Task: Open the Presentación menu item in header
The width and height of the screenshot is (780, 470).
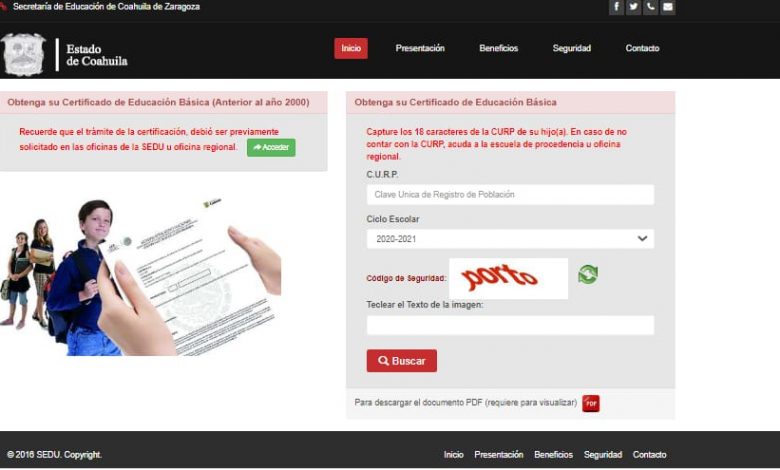Action: click(x=420, y=48)
